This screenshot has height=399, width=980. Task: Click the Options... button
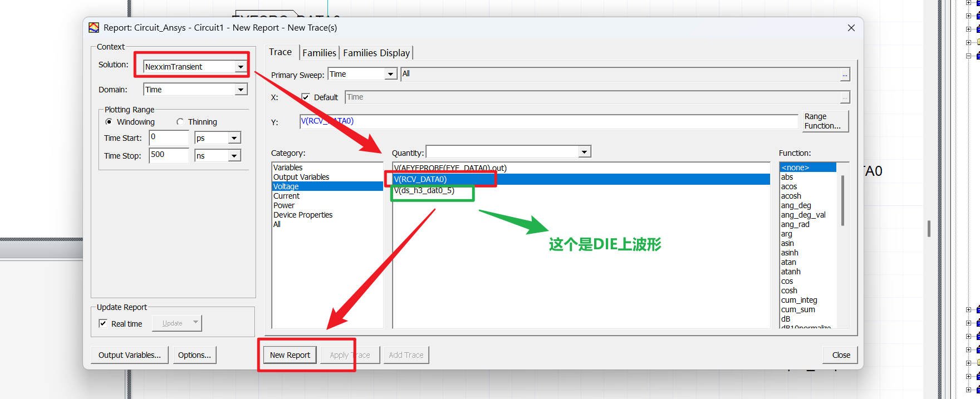(194, 355)
